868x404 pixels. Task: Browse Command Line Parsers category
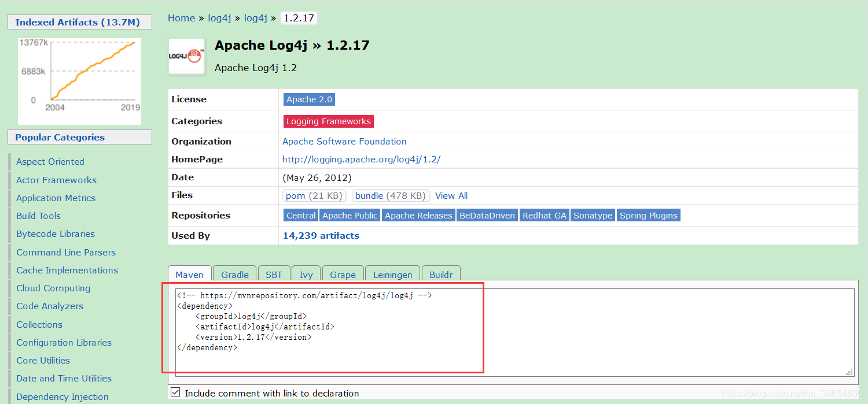[66, 252]
